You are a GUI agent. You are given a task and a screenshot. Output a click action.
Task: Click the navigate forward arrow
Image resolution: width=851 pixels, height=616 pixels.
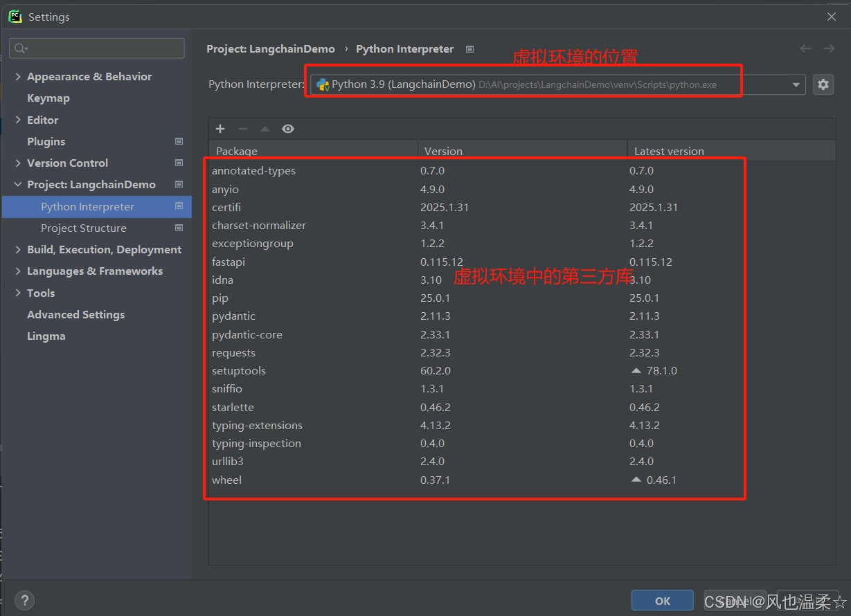tap(829, 48)
